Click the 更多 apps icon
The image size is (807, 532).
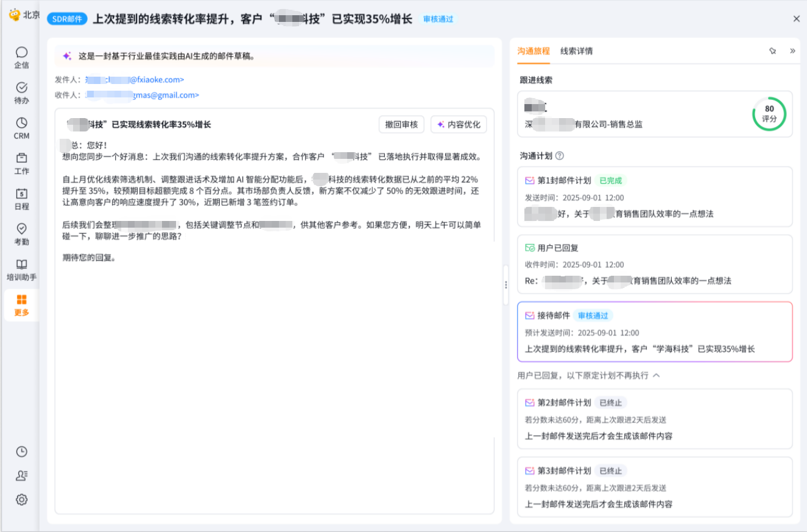click(x=21, y=304)
